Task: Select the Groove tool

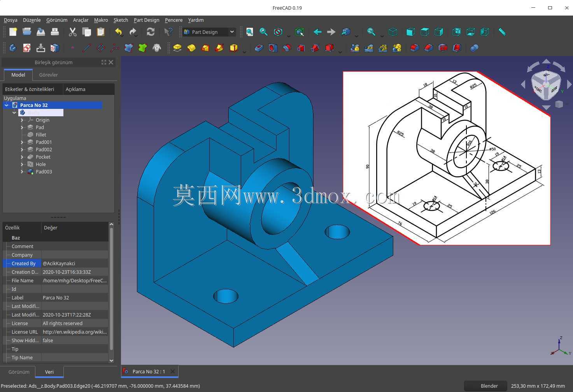Action: 287,48
